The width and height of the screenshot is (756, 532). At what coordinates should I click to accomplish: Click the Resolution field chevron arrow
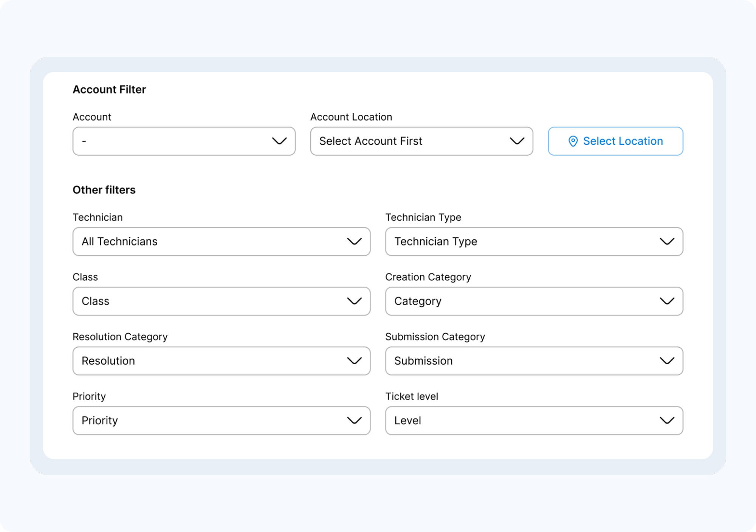(x=354, y=361)
